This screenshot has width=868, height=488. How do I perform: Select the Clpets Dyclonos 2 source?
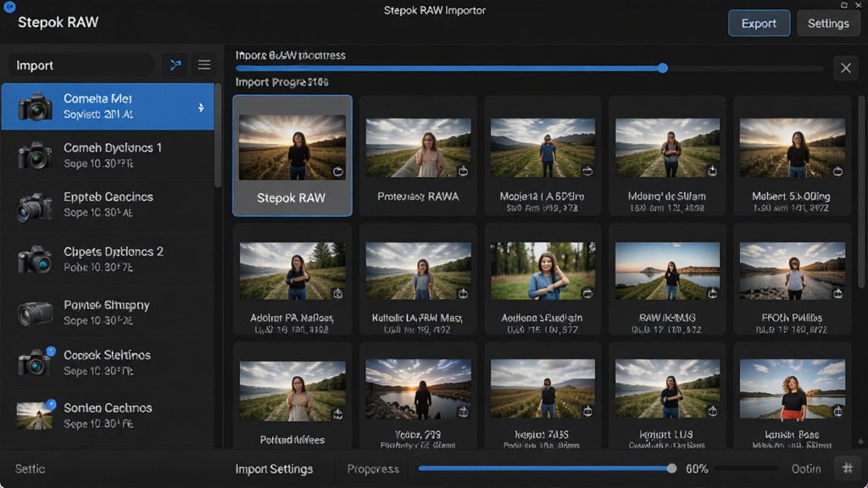(x=108, y=259)
